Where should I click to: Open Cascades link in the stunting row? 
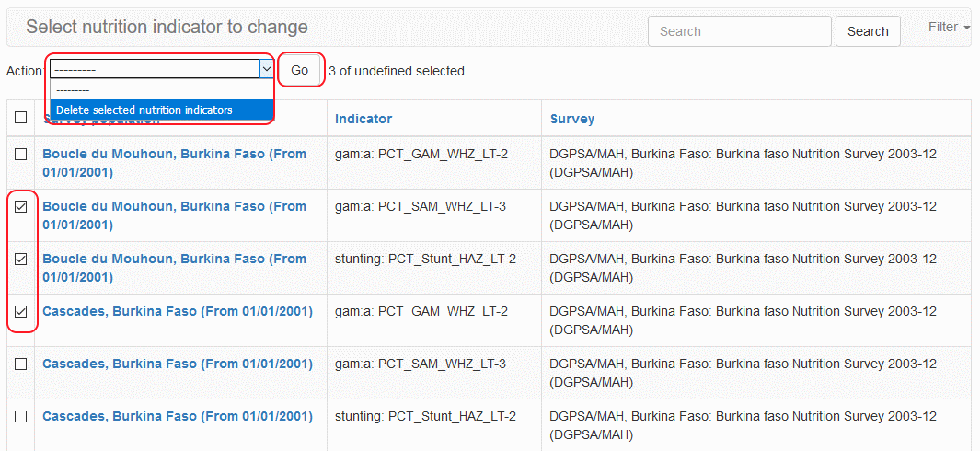pos(178,417)
